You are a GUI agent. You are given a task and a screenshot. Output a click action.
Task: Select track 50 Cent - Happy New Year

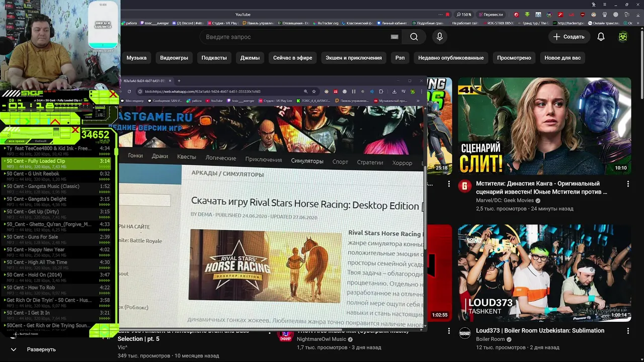[58, 252]
